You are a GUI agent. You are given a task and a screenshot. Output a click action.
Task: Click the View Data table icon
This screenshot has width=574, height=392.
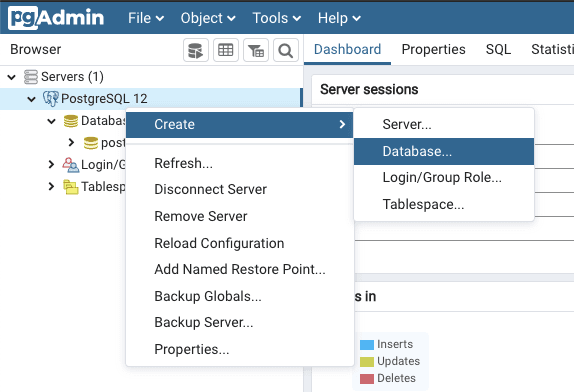click(x=226, y=50)
